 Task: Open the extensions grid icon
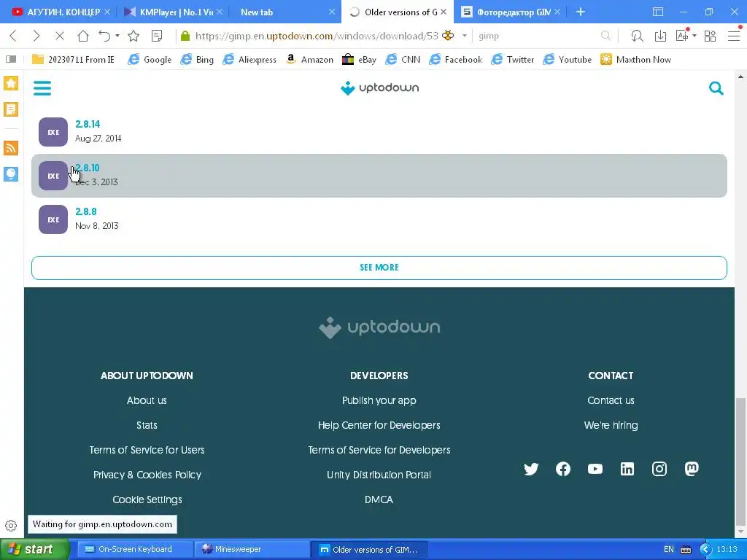(710, 36)
